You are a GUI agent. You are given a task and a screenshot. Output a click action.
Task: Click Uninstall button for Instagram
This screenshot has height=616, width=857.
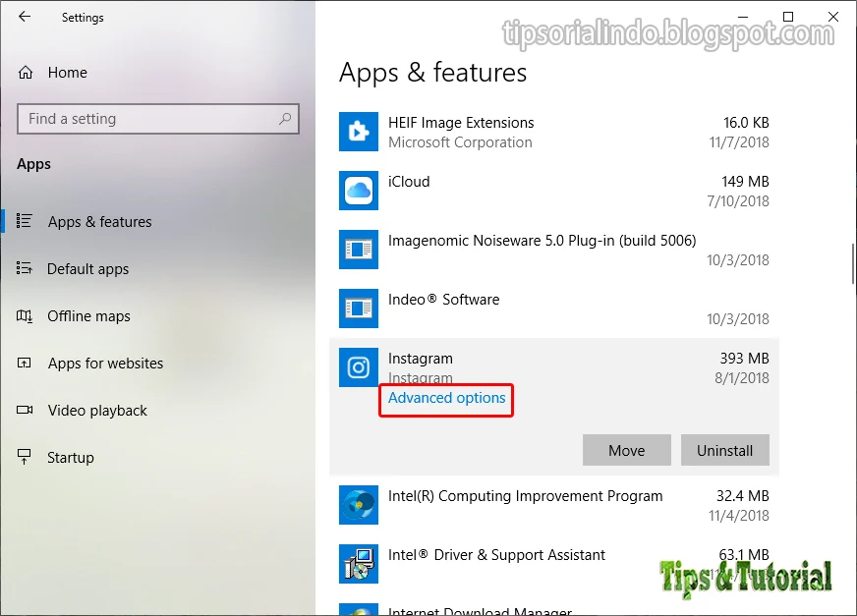724,450
